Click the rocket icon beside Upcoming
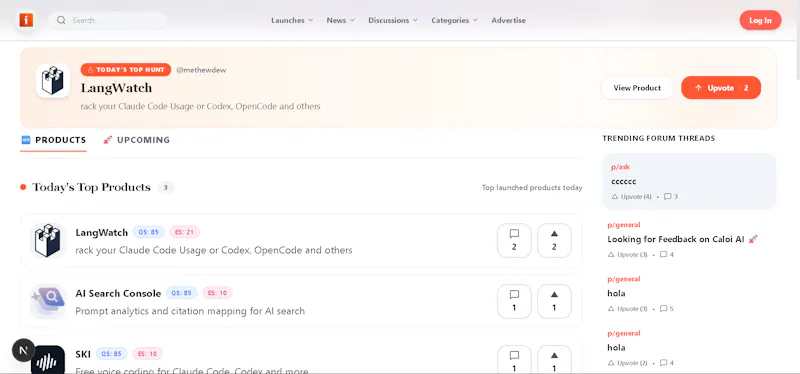Image resolution: width=800 pixels, height=374 pixels. pyautogui.click(x=107, y=140)
